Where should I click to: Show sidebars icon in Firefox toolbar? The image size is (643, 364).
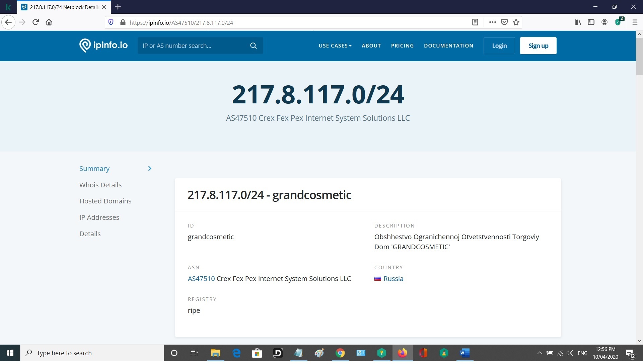(x=591, y=22)
